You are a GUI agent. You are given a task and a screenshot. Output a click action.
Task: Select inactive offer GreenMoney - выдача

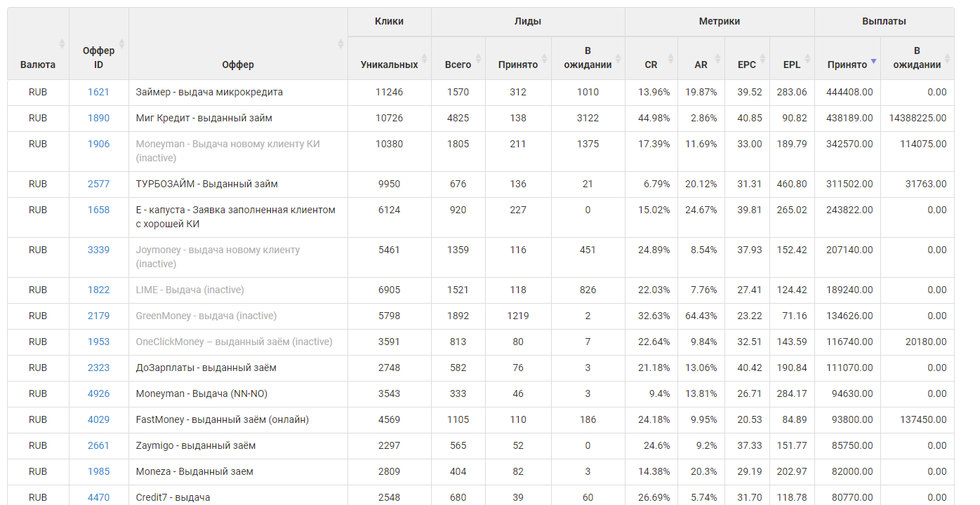(206, 316)
